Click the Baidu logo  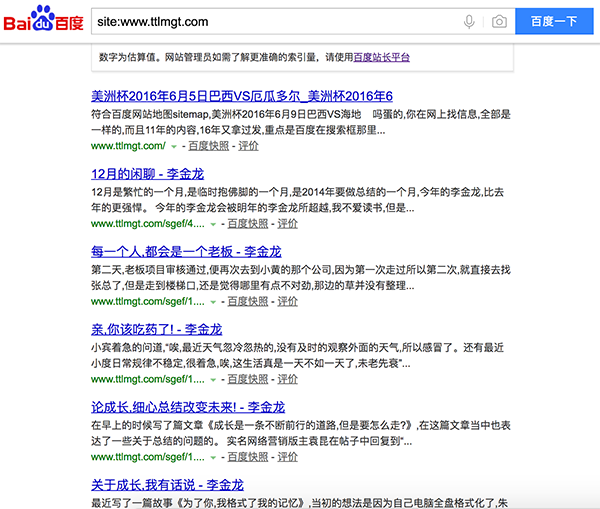tap(43, 19)
